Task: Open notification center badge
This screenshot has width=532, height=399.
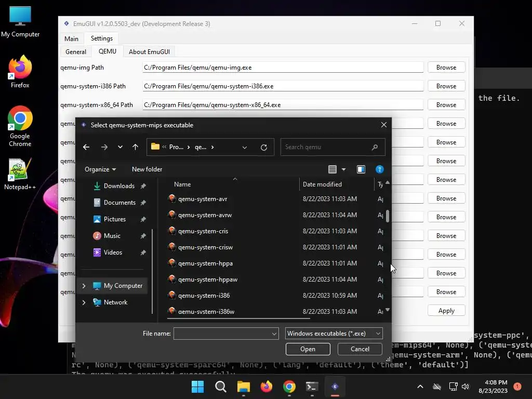Action: point(517,386)
